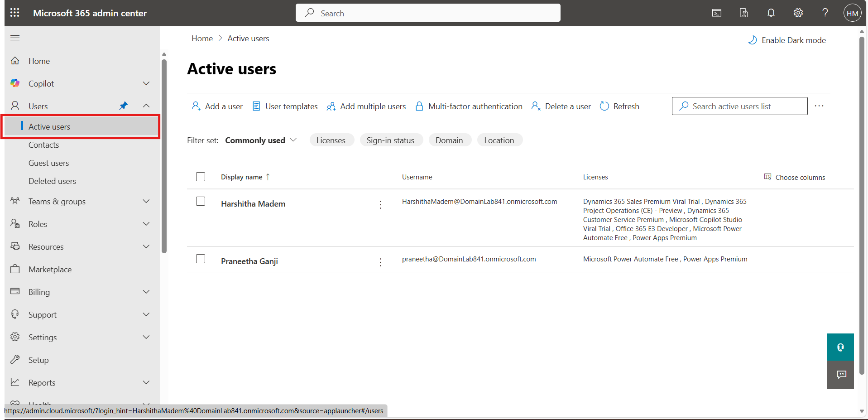868x420 pixels.
Task: Click the teal help headset button
Action: 840,347
